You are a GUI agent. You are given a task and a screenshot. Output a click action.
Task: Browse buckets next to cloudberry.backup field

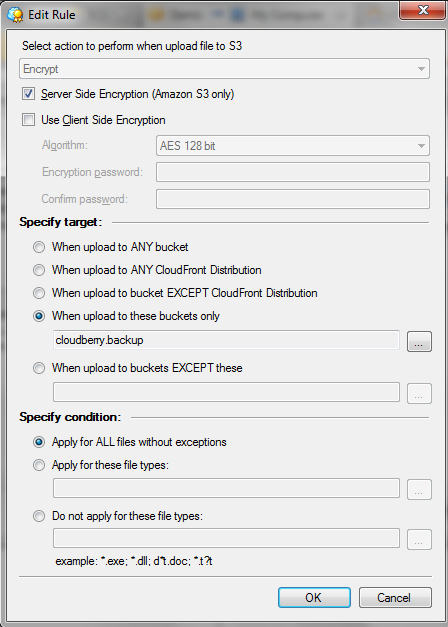(x=419, y=341)
